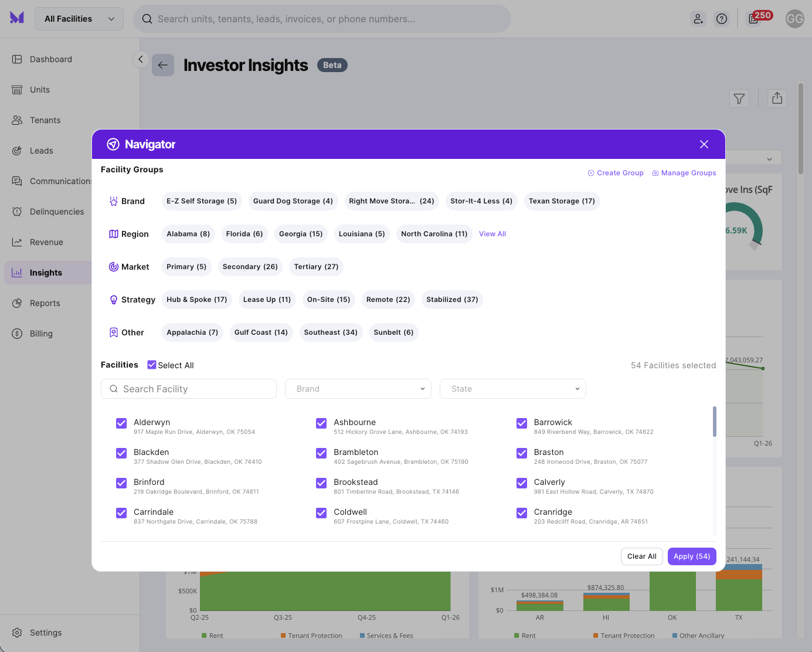The width and height of the screenshot is (812, 652).
Task: Deselect the Cranridge facility checkbox
Action: point(521,513)
